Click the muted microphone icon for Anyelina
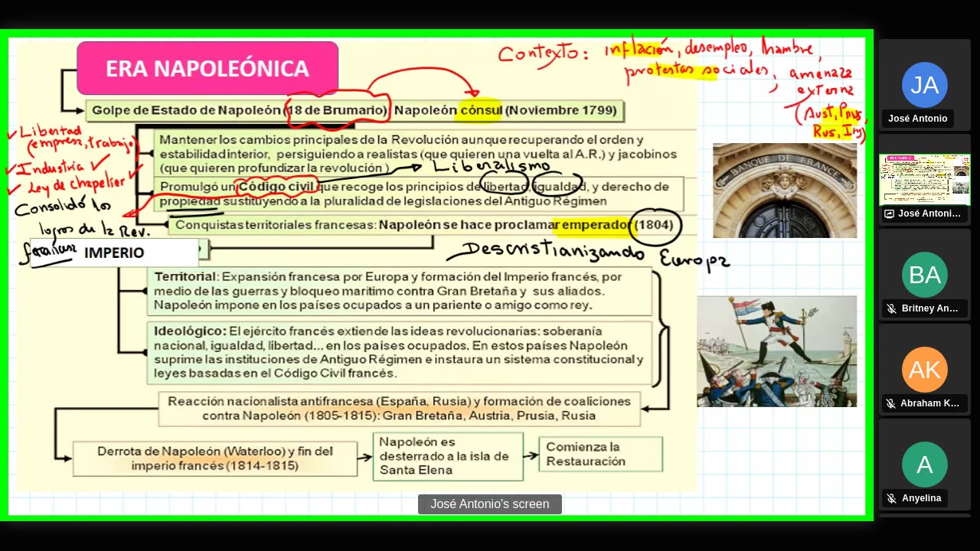 tap(891, 498)
